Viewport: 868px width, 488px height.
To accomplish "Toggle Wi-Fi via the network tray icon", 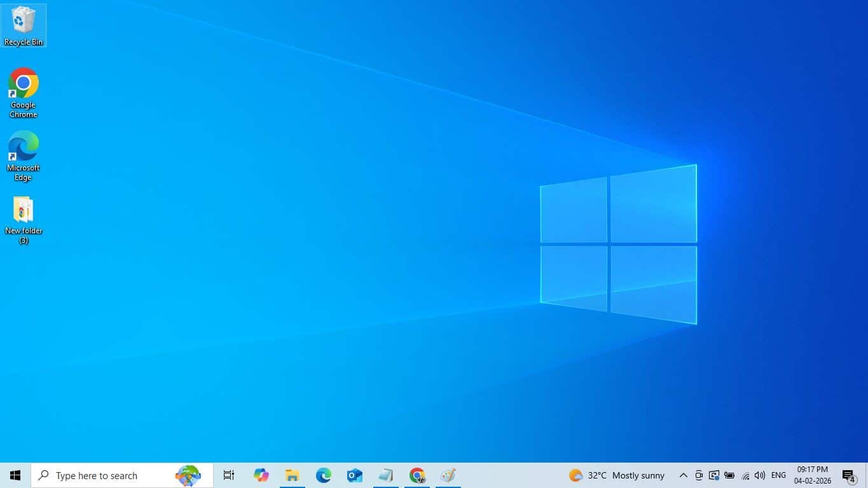I will pos(745,475).
